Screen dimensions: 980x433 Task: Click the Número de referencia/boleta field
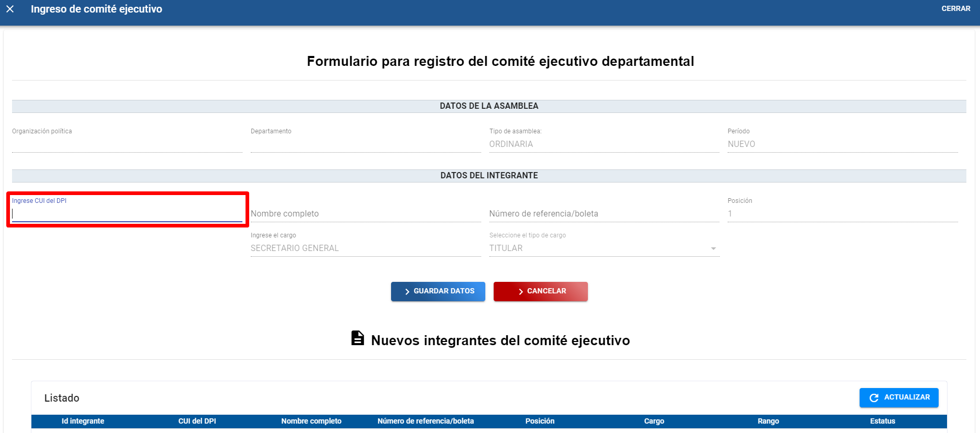[604, 214]
